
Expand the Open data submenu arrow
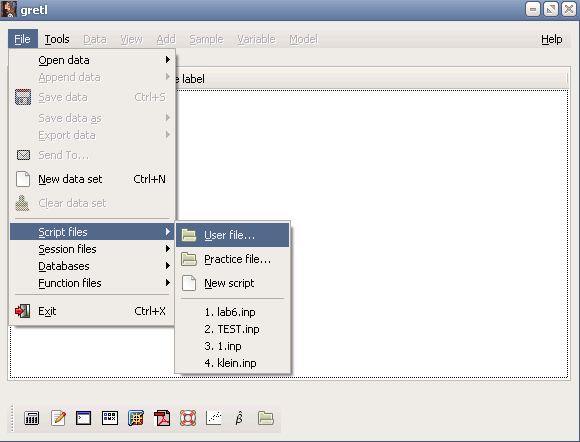(168, 60)
